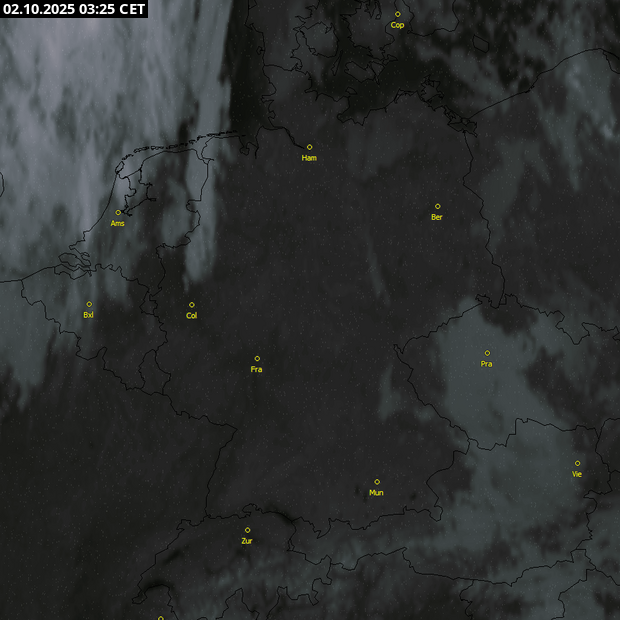Select the Frankfurt marker circle

(257, 358)
